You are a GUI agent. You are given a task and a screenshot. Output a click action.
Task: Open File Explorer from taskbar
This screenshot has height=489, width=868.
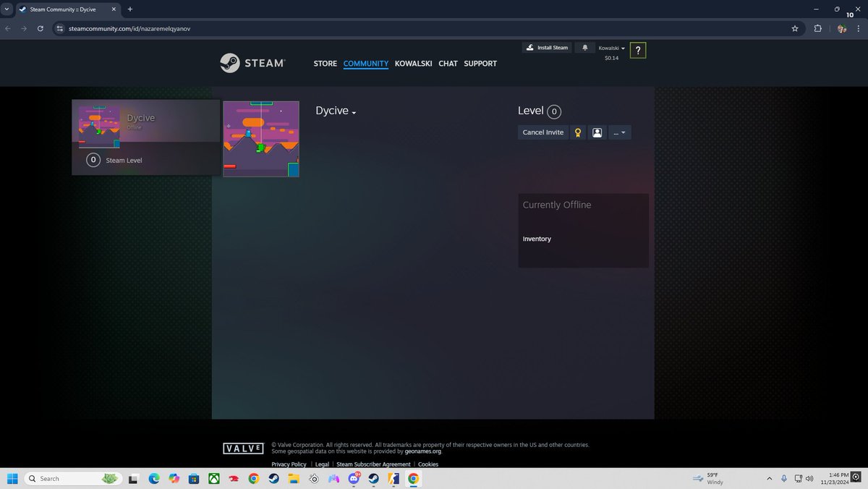(x=294, y=478)
